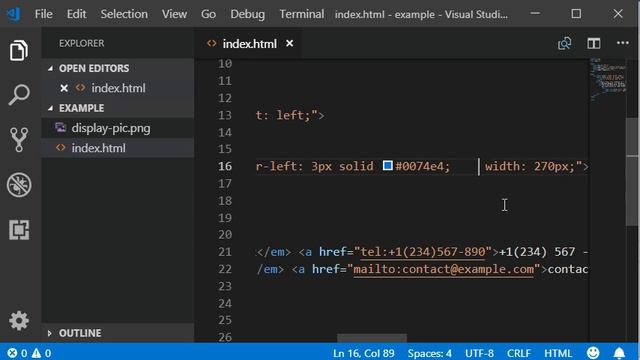Screen dimensions: 640x360
Task: Click the #0074e4 color swatch
Action: tap(387, 165)
